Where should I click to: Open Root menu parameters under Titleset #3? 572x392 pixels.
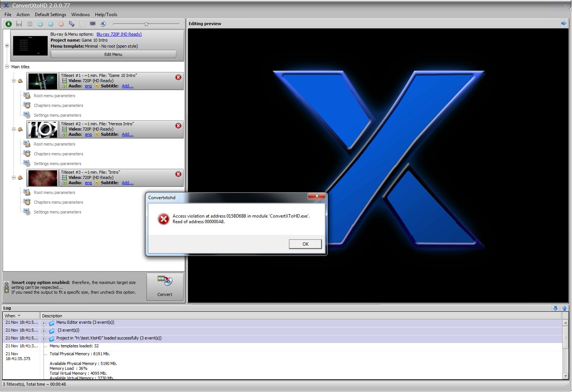coord(54,192)
